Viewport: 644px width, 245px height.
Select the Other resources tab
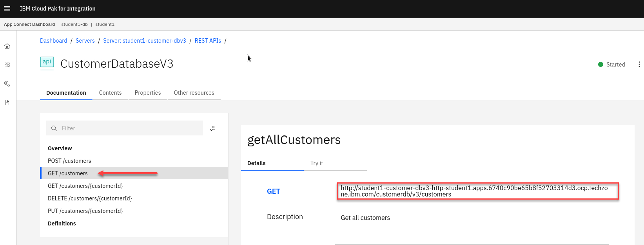tap(194, 93)
